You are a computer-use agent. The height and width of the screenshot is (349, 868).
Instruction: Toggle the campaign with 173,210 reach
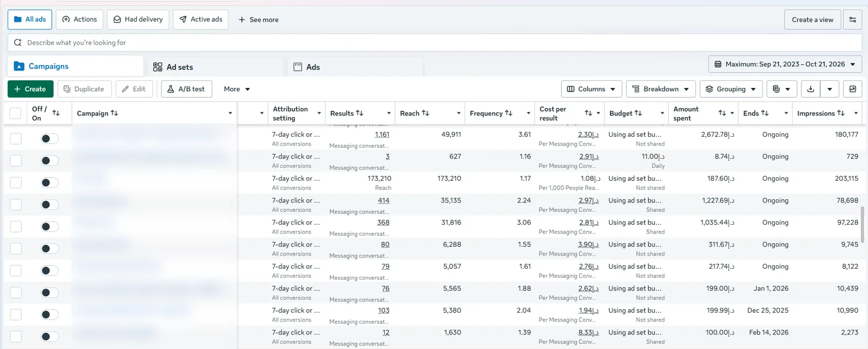click(49, 182)
